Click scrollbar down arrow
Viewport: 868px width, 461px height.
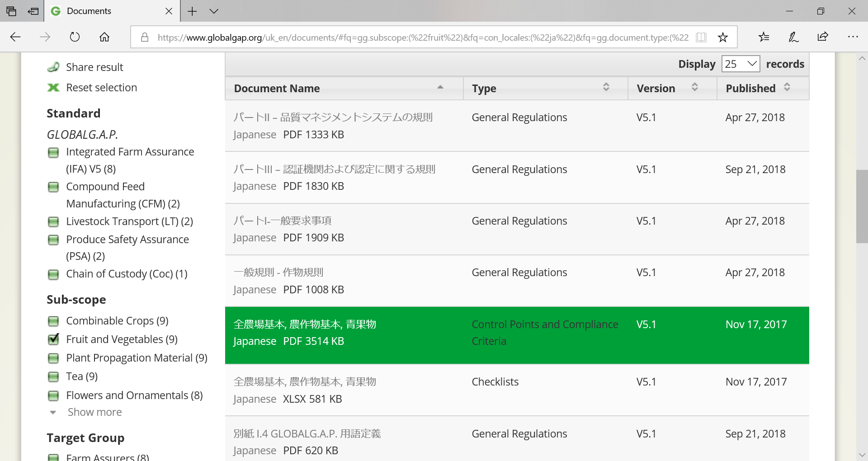pyautogui.click(x=862, y=455)
